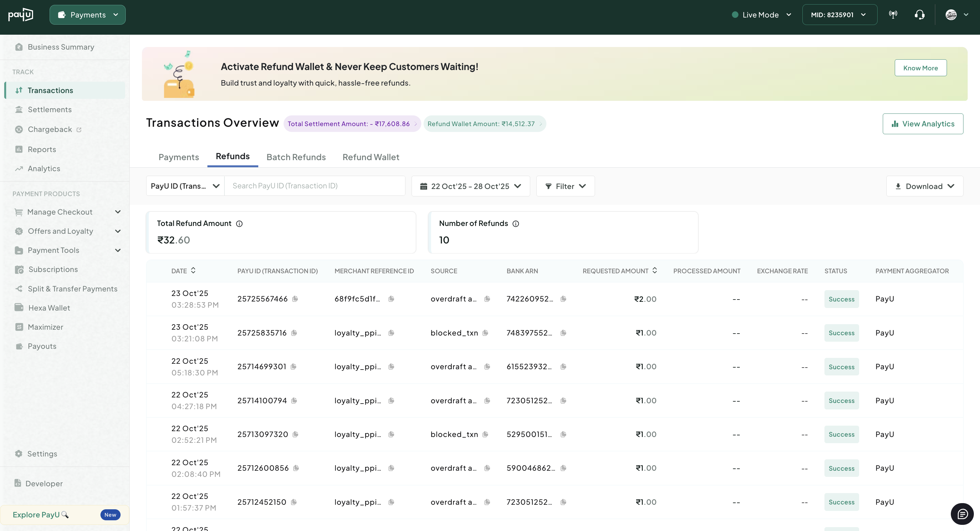
Task: Focus the PayU ID search field
Action: pyautogui.click(x=315, y=186)
